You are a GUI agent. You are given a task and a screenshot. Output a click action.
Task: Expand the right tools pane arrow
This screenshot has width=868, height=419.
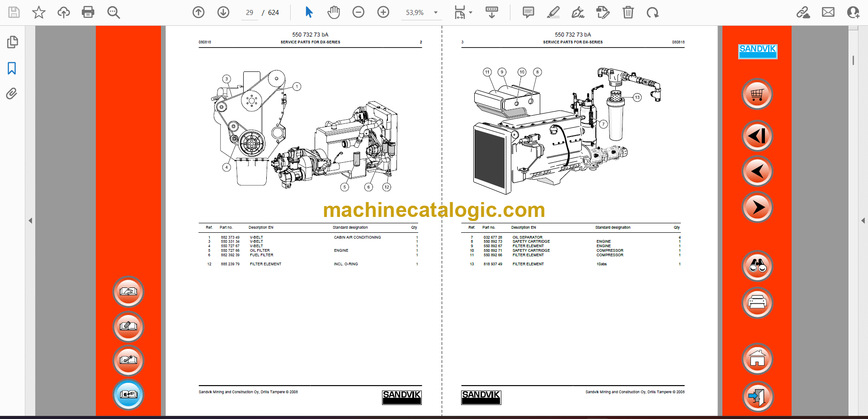[x=863, y=221]
